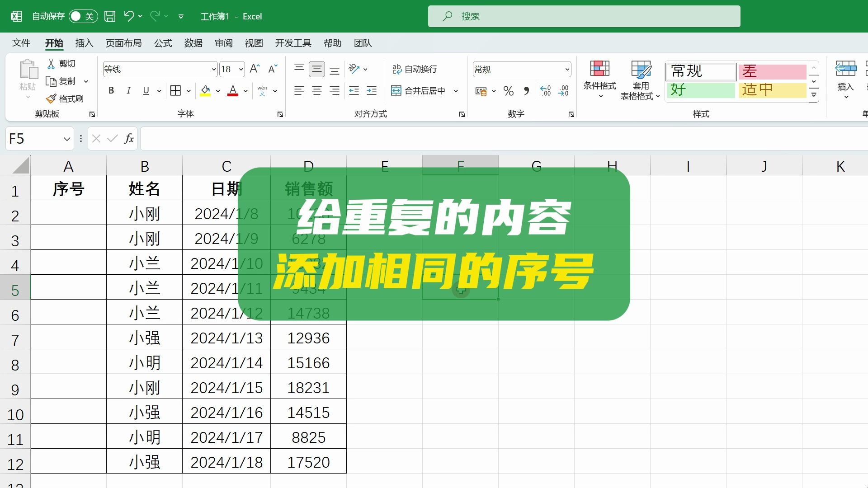Toggle Underline formatting
Viewport: 868px width, 488px height.
146,90
